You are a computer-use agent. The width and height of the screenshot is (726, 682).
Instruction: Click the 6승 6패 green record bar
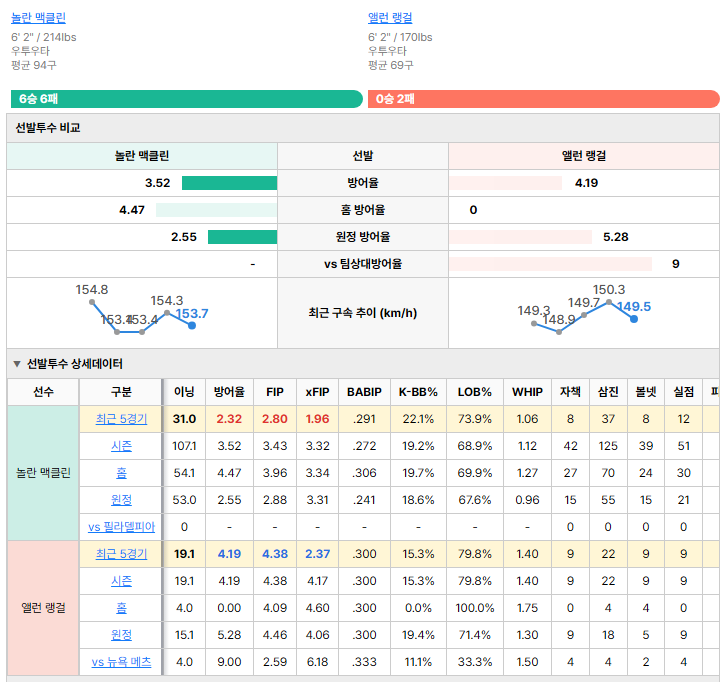(187, 99)
